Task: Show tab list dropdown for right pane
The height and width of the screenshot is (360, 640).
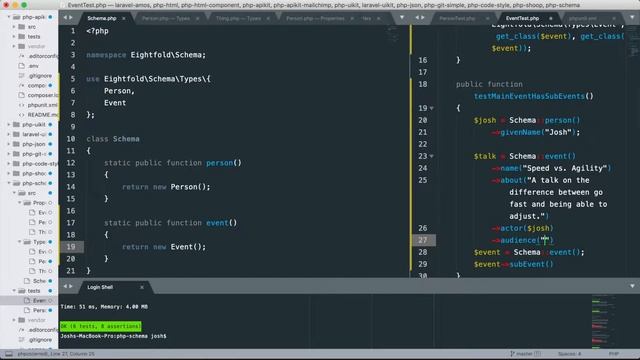Action: [632, 18]
